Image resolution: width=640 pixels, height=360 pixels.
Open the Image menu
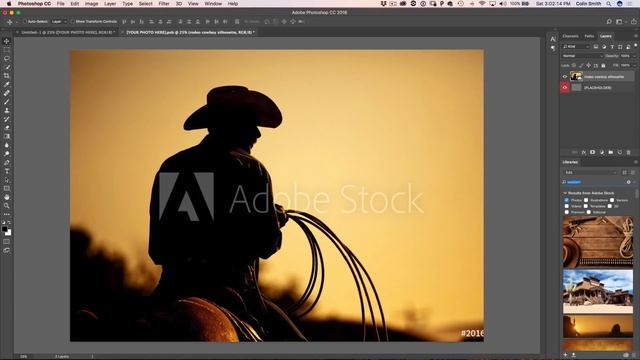click(91, 4)
